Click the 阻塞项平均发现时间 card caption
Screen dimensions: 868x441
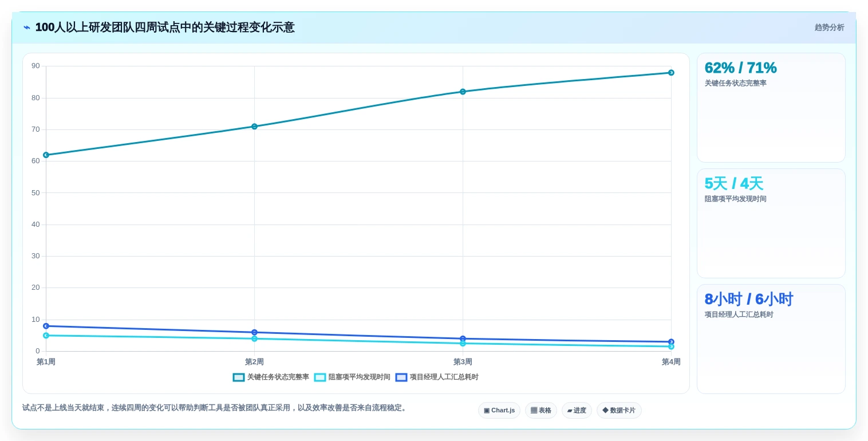pyautogui.click(x=735, y=199)
